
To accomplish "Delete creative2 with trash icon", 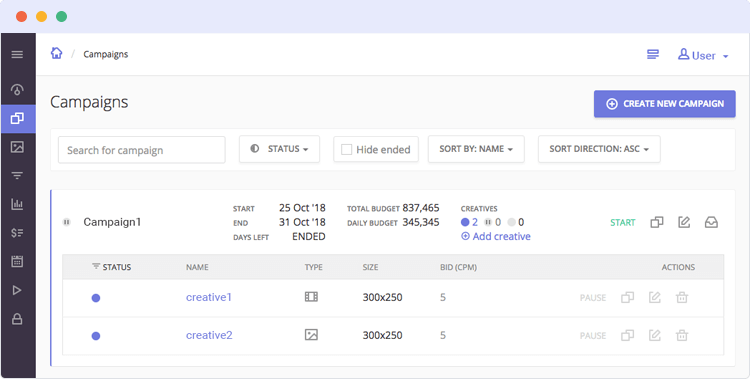I will [x=682, y=335].
